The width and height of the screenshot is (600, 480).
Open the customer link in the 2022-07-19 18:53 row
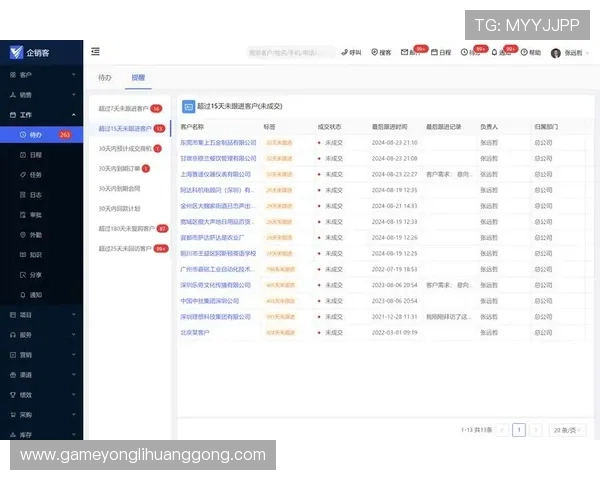[x=217, y=269]
